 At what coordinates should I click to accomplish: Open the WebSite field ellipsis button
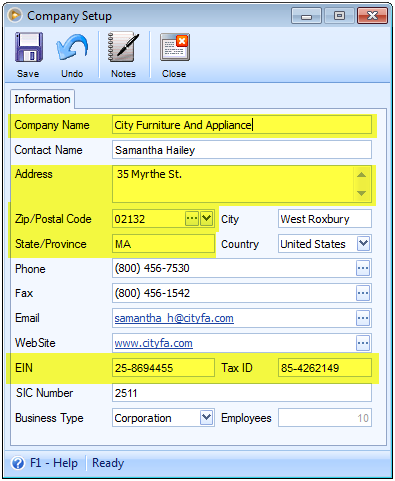tap(363, 343)
